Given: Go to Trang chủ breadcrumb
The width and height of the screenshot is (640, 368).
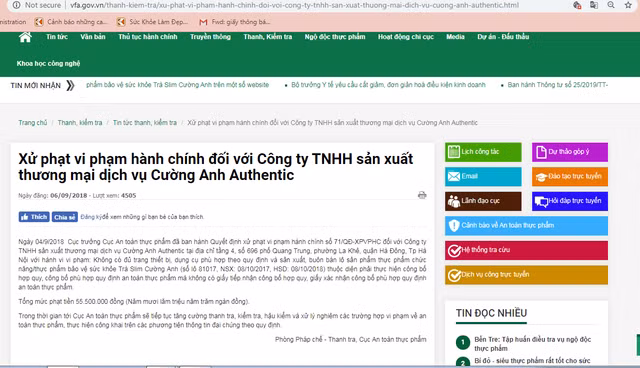Looking at the screenshot, I should click(x=33, y=122).
